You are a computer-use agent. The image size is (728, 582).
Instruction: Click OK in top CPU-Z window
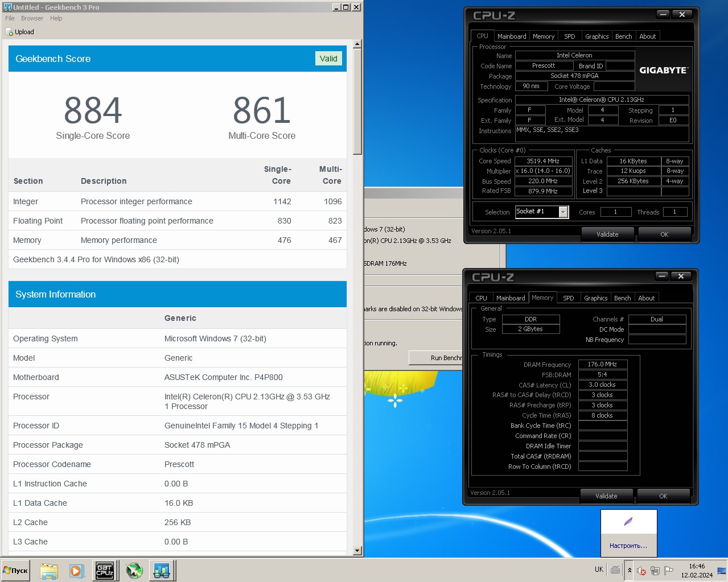tap(664, 234)
